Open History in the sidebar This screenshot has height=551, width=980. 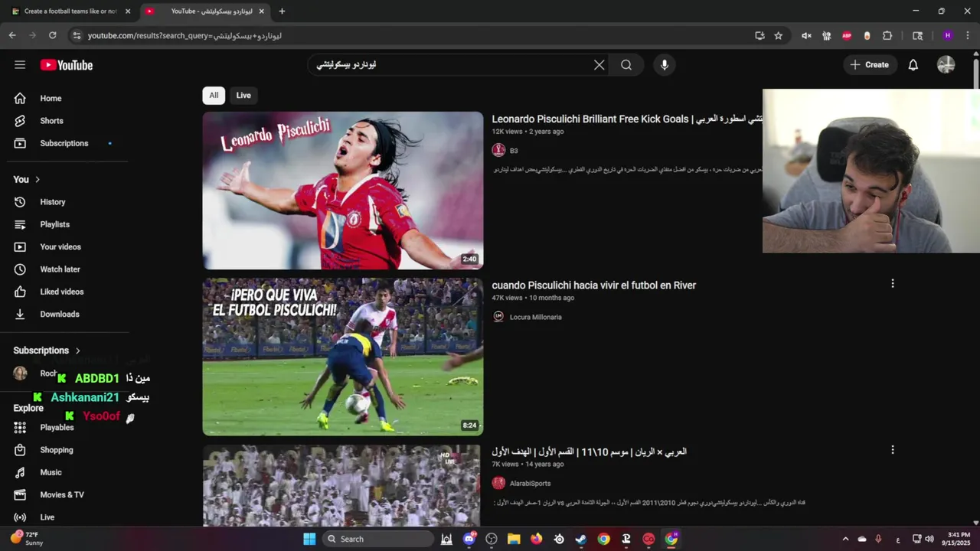point(67,202)
